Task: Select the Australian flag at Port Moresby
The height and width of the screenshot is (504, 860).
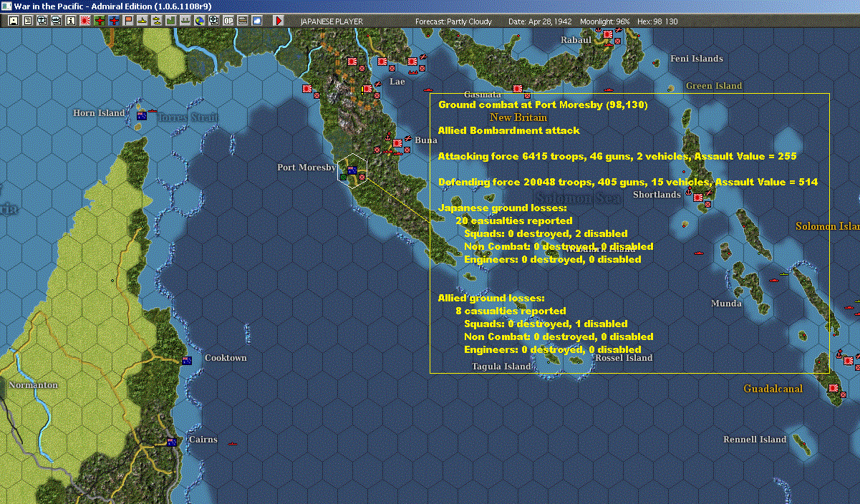Action: [352, 170]
